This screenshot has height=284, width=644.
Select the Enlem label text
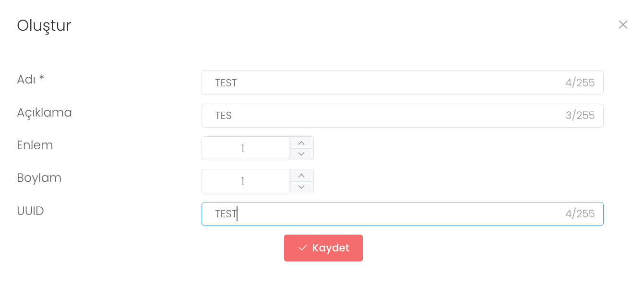pos(35,145)
